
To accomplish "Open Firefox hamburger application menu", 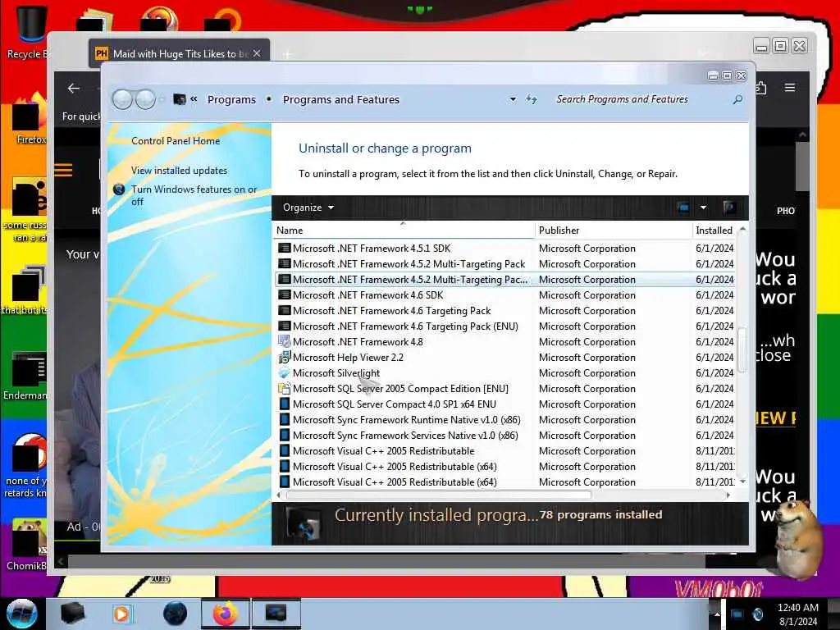I will [790, 87].
